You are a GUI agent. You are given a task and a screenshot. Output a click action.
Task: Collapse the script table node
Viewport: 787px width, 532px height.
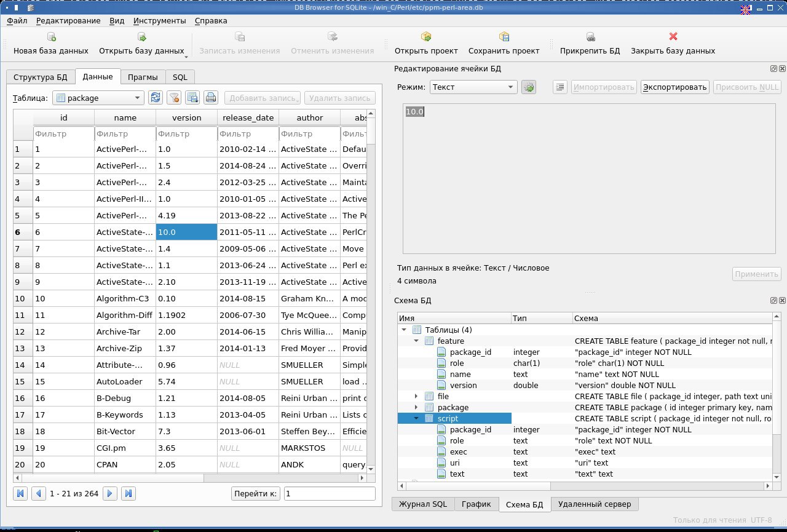coord(416,419)
